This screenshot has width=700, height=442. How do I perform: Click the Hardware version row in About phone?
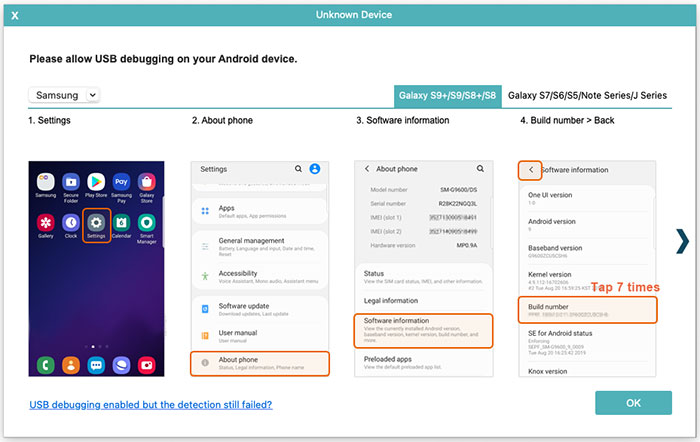coord(424,246)
